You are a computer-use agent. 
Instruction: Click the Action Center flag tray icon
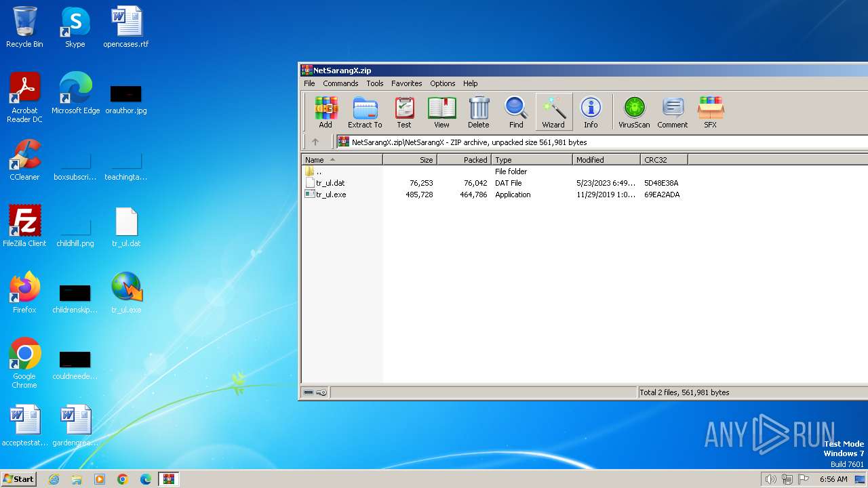[804, 479]
